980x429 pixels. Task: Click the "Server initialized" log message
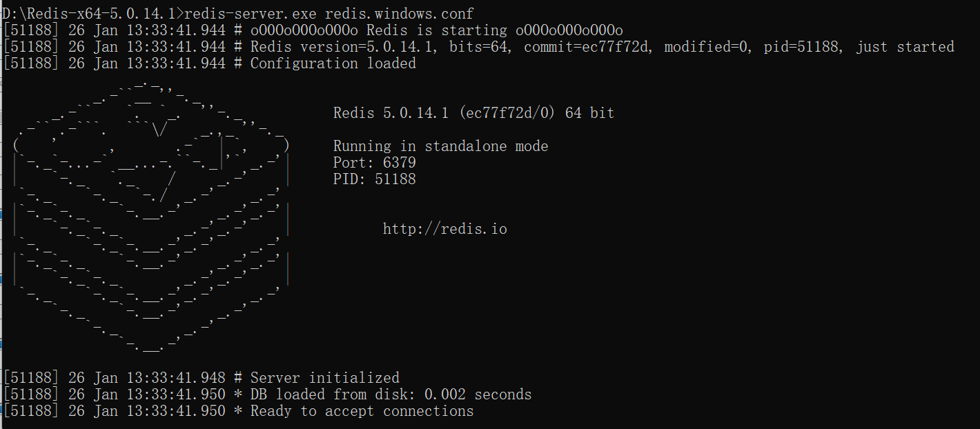[x=324, y=378]
